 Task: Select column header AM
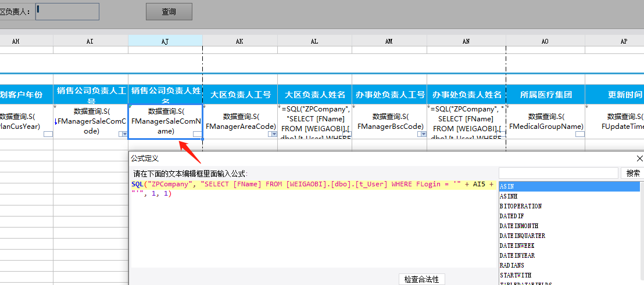(389, 41)
